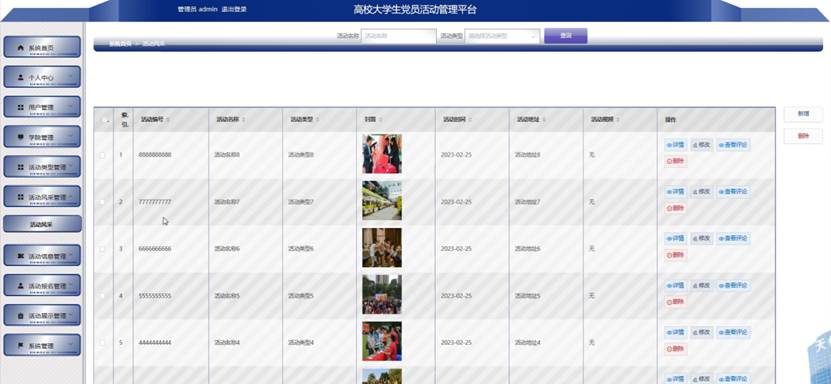Expand the 学院管理 menu arrow
The width and height of the screenshot is (831, 384).
click(x=70, y=137)
